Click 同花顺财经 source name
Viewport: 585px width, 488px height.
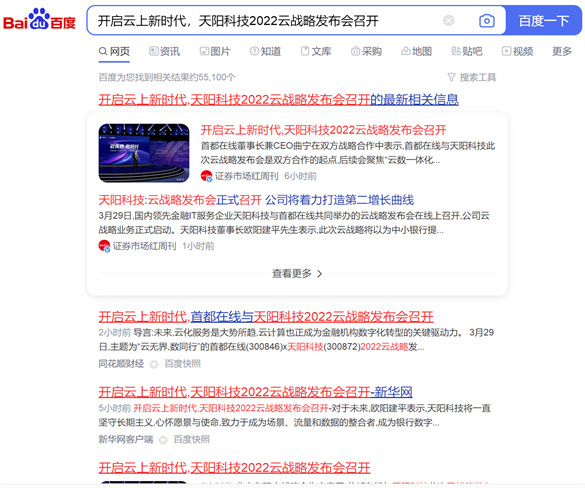click(121, 364)
